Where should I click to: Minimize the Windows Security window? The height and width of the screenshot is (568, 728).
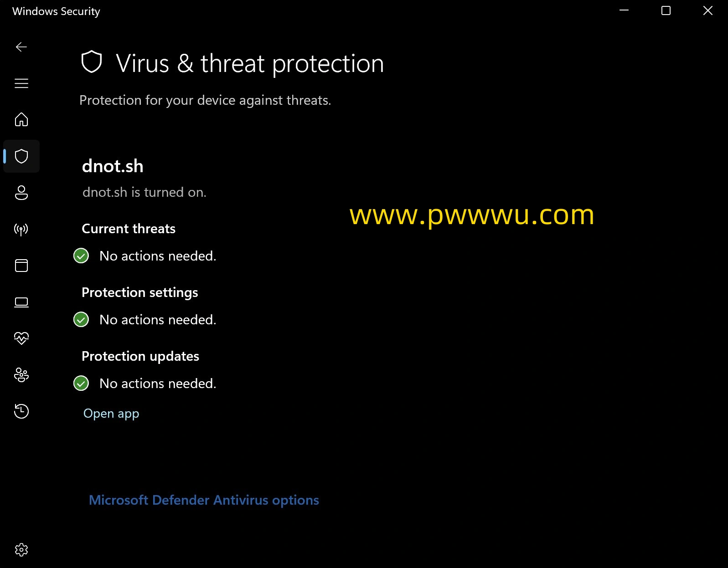click(x=624, y=10)
